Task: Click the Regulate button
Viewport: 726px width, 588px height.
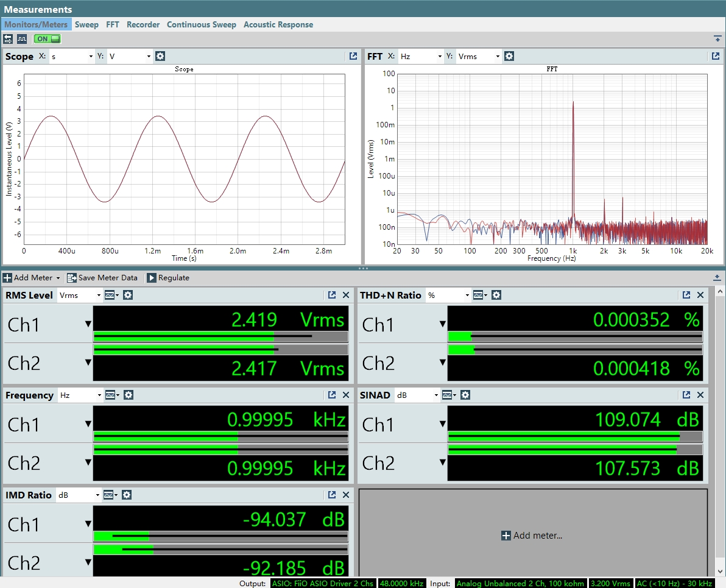Action: 168,278
